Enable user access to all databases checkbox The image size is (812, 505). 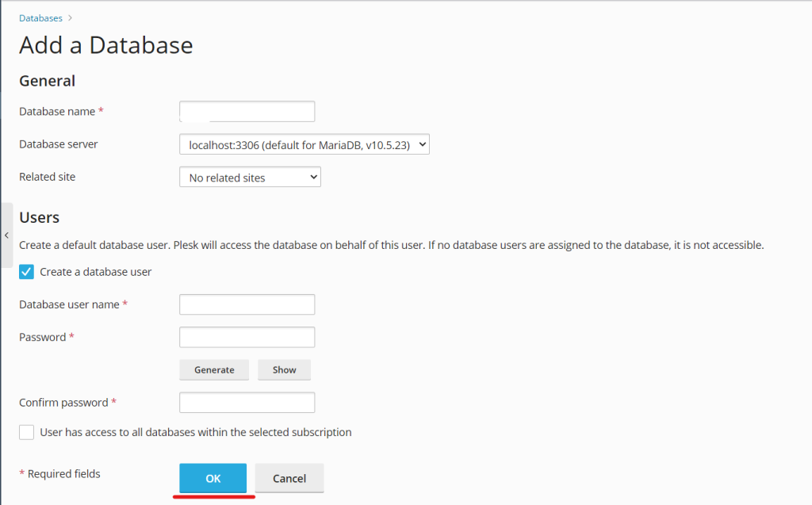point(26,433)
